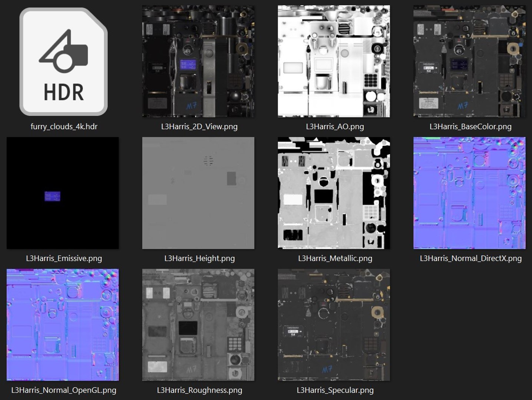This screenshot has height=400, width=532.
Task: Click the L3Harris_Normal_DirectX.png file name
Action: (x=471, y=259)
